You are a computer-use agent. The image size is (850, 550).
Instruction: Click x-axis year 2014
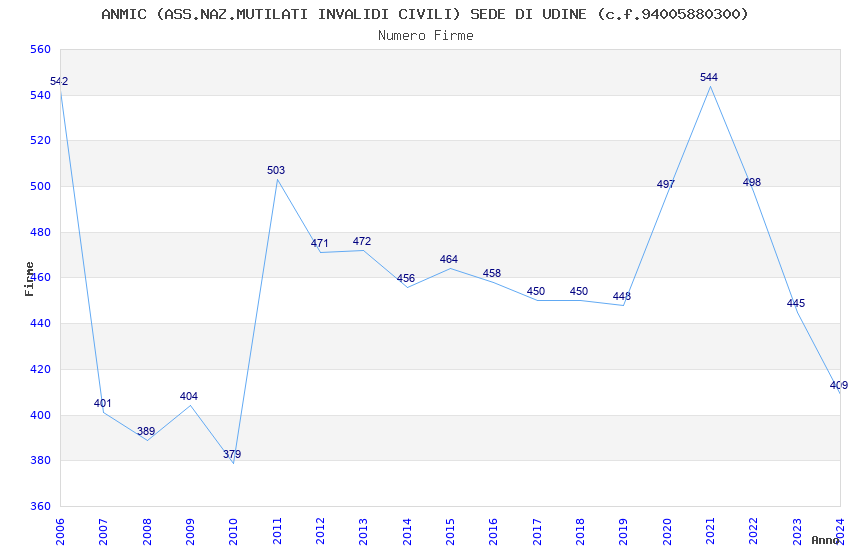[x=407, y=531]
